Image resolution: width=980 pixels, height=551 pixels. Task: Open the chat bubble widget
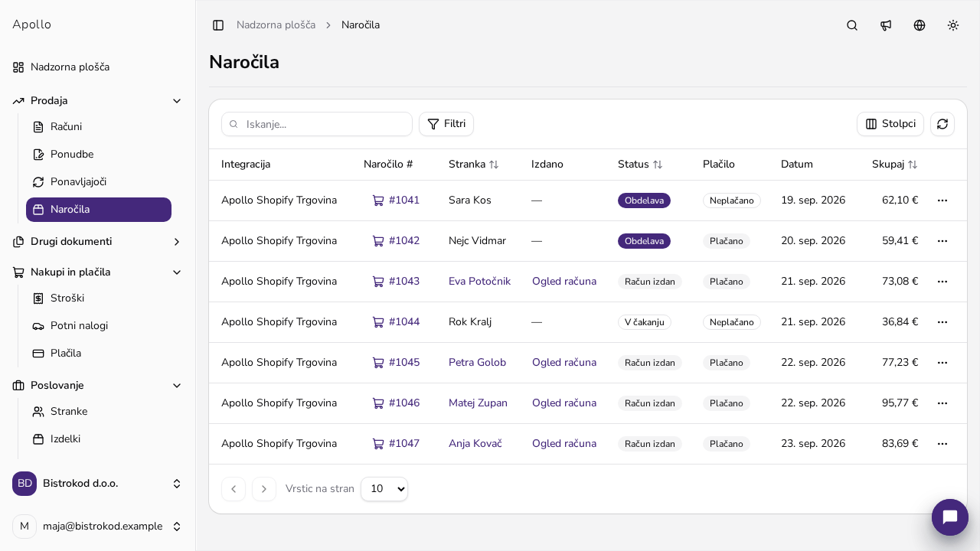950,517
